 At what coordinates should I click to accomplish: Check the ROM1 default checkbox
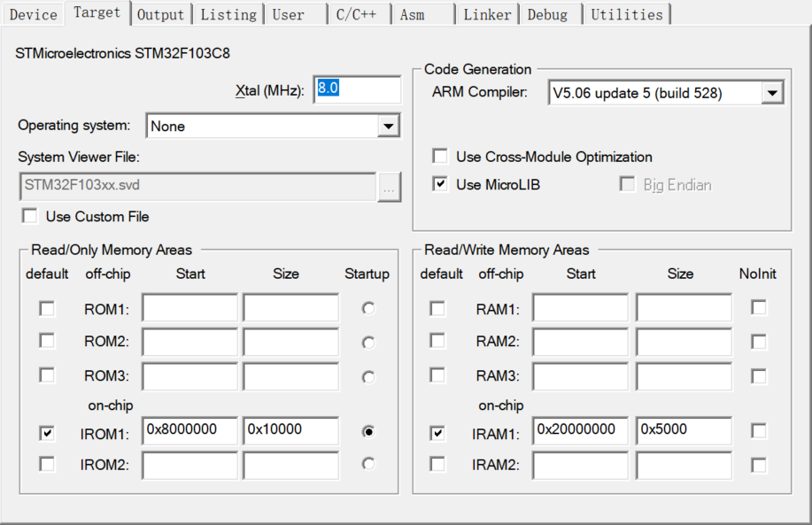(47, 309)
